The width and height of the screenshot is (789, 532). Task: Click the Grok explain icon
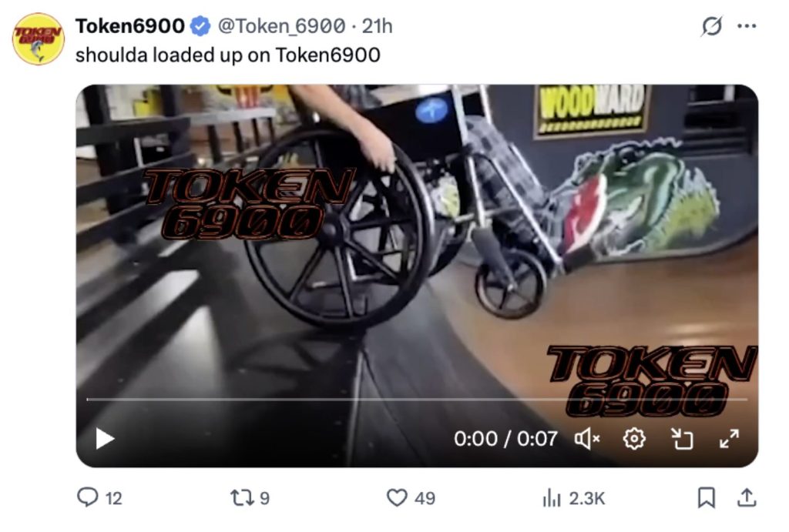pyautogui.click(x=712, y=26)
